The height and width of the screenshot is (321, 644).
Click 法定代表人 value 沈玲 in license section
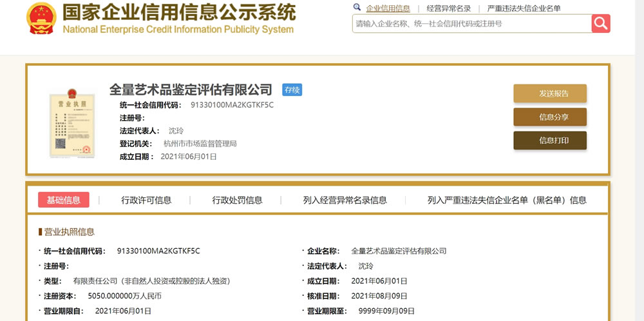click(x=366, y=266)
